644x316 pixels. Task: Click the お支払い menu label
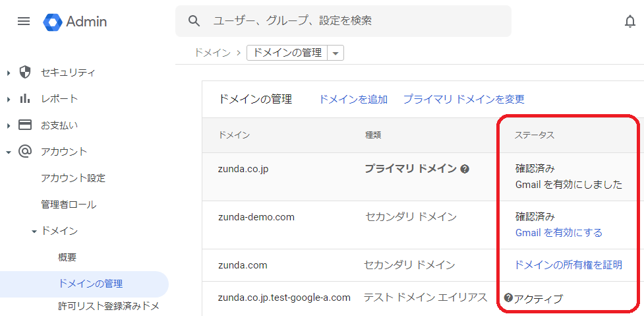coord(59,125)
